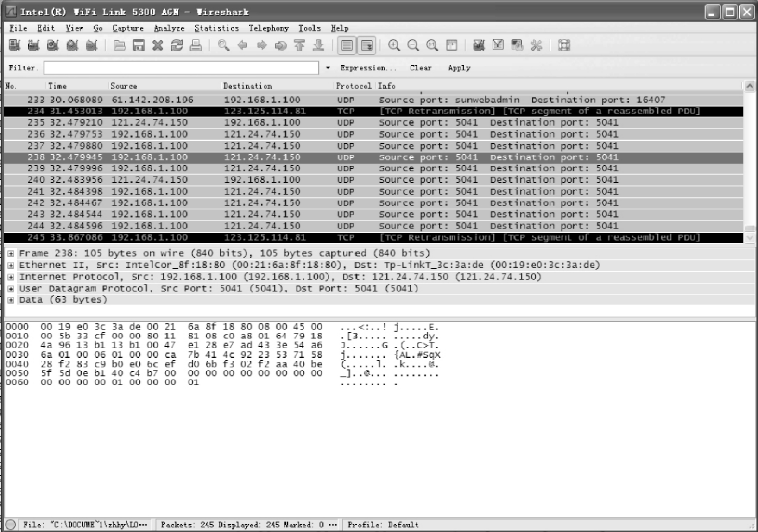Expand the User Datagram Protocol node
The image size is (758, 532).
coord(11,289)
